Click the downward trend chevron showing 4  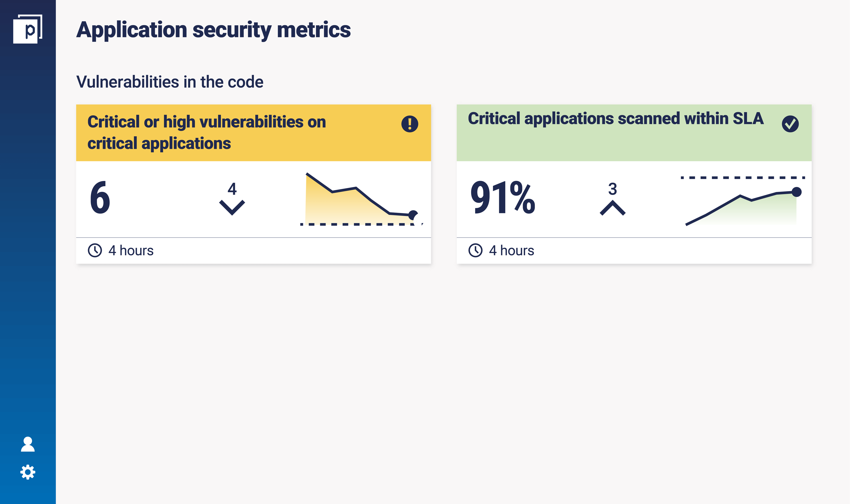tap(232, 207)
